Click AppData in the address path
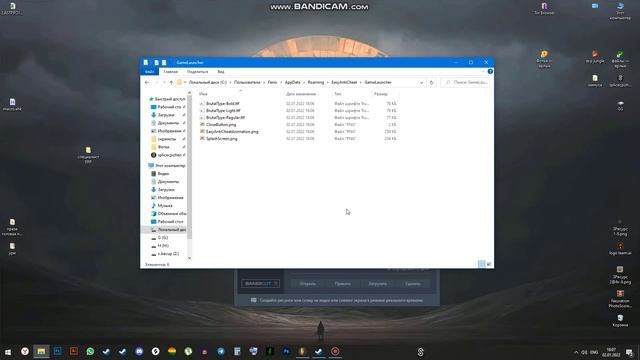Image resolution: width=640 pixels, height=360 pixels. (292, 82)
